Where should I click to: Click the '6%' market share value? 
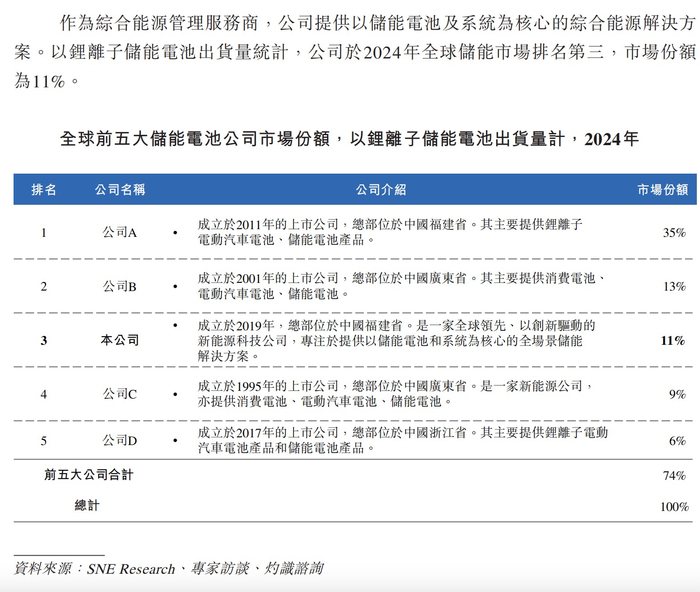[677, 441]
